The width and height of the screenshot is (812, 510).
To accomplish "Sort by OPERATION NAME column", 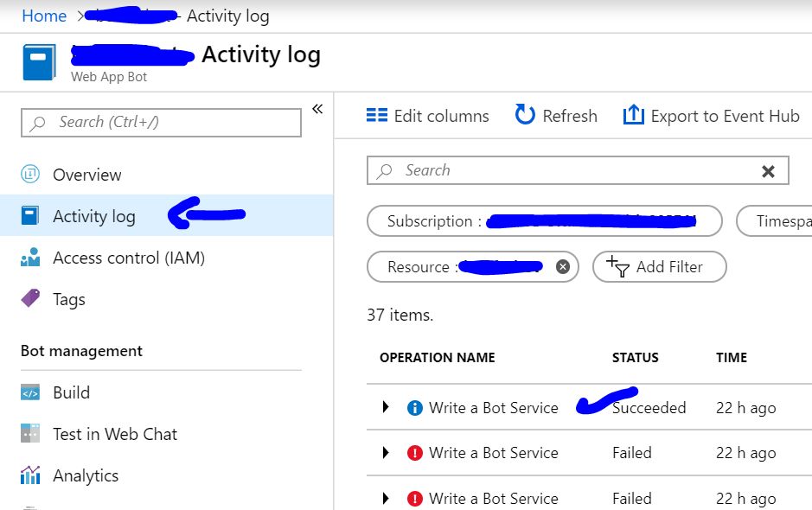I will pos(437,358).
